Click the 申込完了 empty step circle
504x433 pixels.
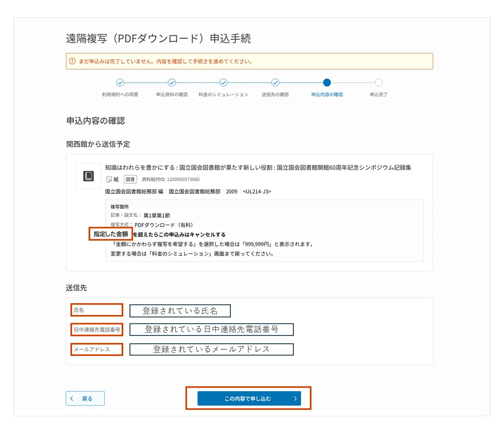pyautogui.click(x=379, y=83)
